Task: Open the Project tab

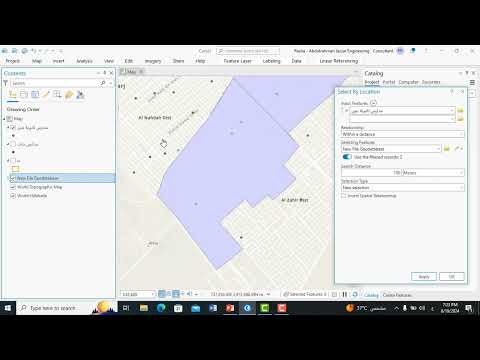Action: [13, 61]
